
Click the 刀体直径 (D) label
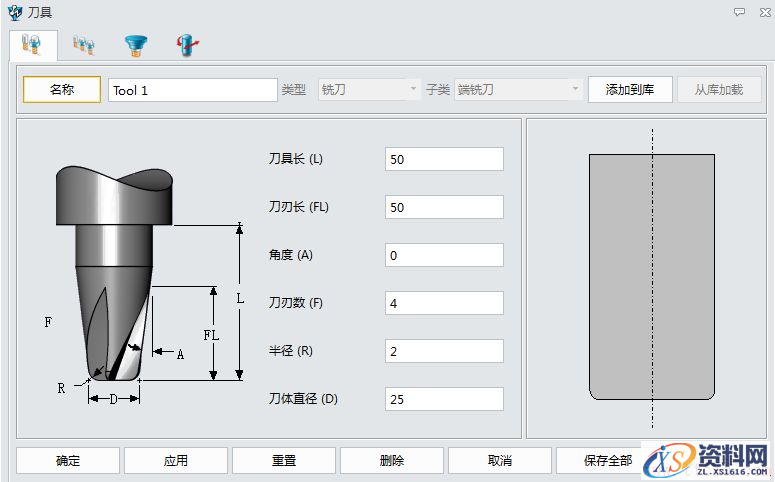[303, 398]
